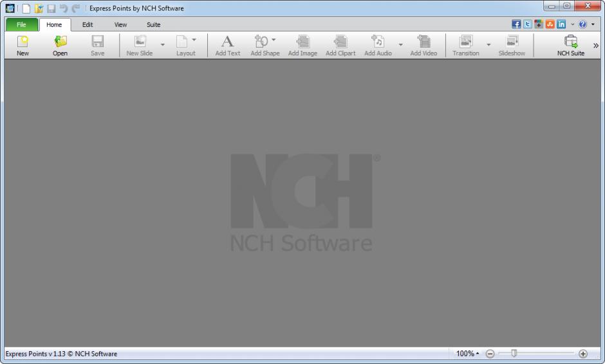Click the Express Points v 1.13 status text

(x=61, y=354)
